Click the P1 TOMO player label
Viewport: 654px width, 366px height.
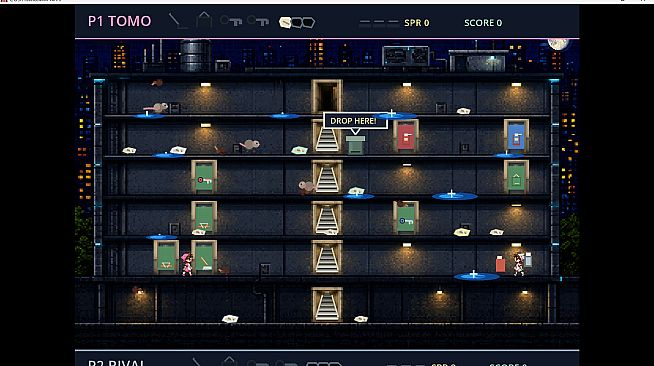[119, 21]
